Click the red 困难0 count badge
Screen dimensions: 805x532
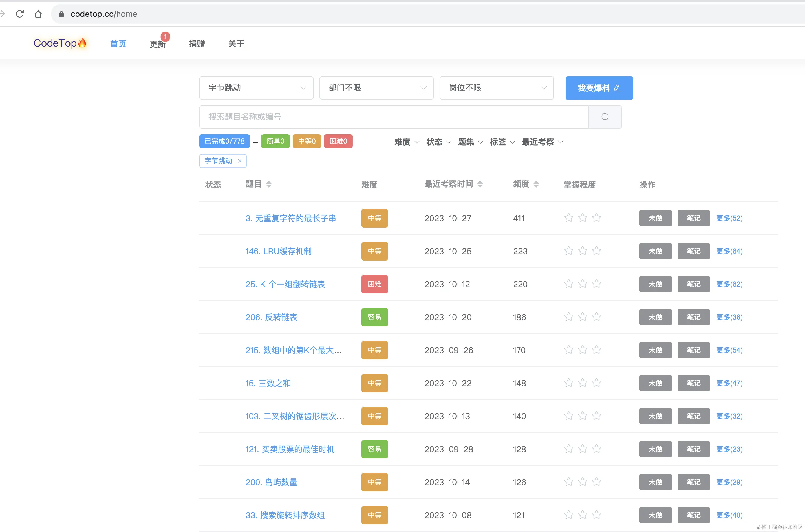tap(338, 141)
